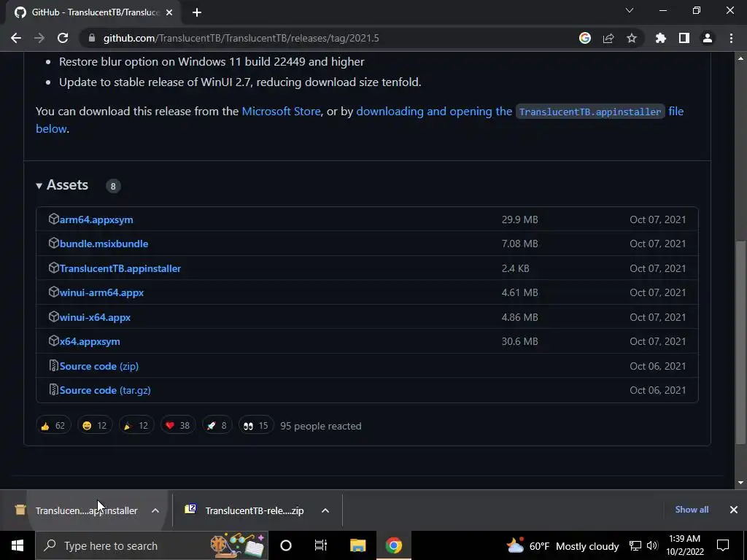
Task: Download winui-arm64.appx asset
Action: (101, 293)
